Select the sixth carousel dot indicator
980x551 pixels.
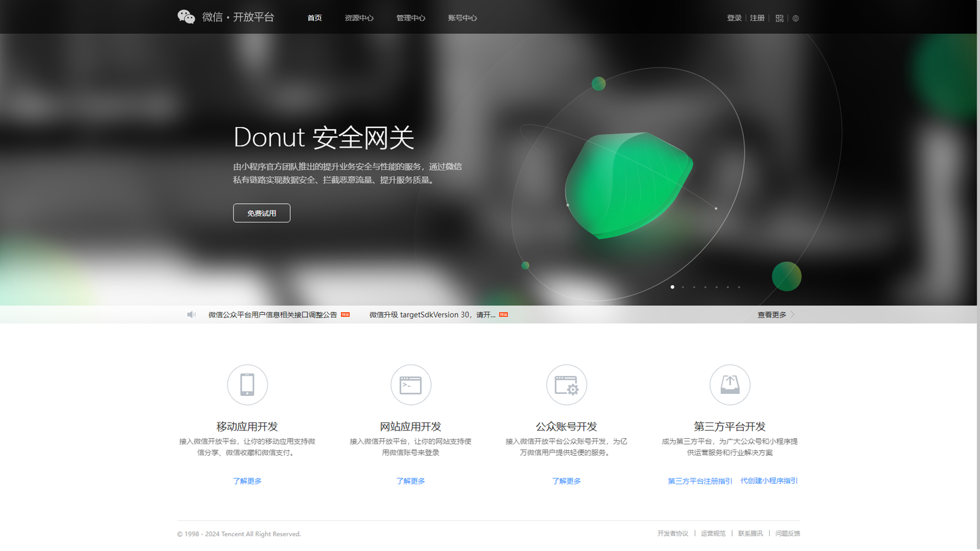[x=728, y=287]
